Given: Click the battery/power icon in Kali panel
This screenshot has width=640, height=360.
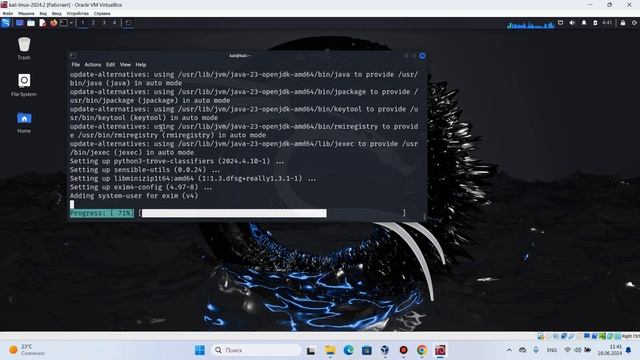Looking at the screenshot, I should click(595, 23).
